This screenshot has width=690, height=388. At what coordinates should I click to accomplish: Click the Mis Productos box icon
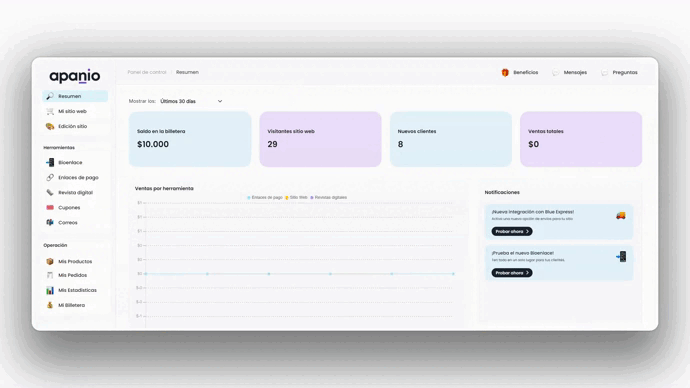click(x=50, y=261)
